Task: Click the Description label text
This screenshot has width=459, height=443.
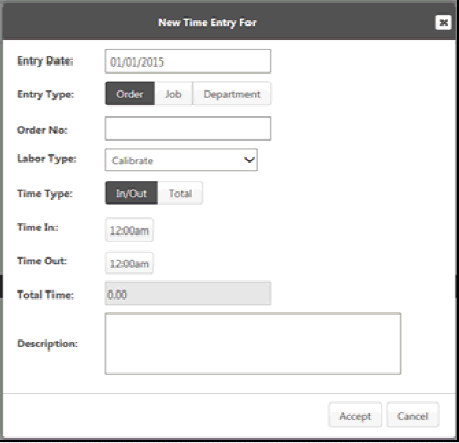Action: point(47,344)
